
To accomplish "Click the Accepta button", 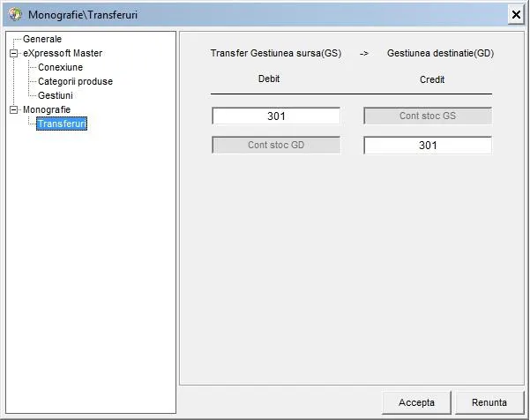I will (416, 402).
